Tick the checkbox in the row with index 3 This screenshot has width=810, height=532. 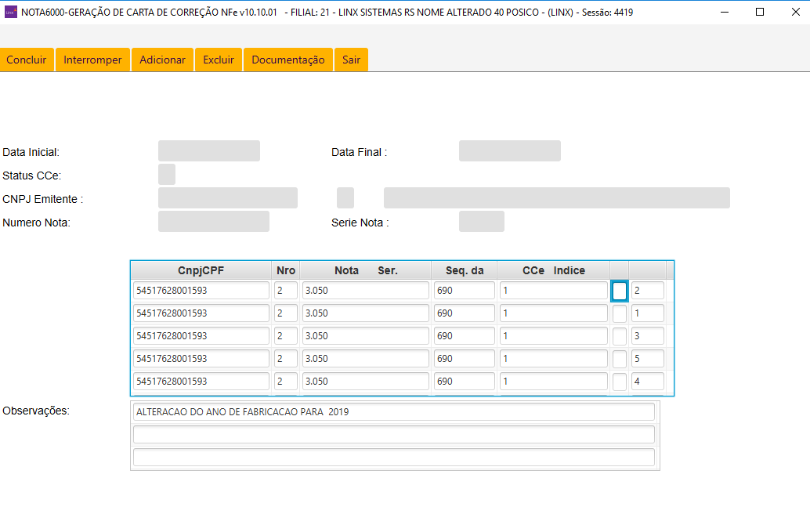[620, 336]
